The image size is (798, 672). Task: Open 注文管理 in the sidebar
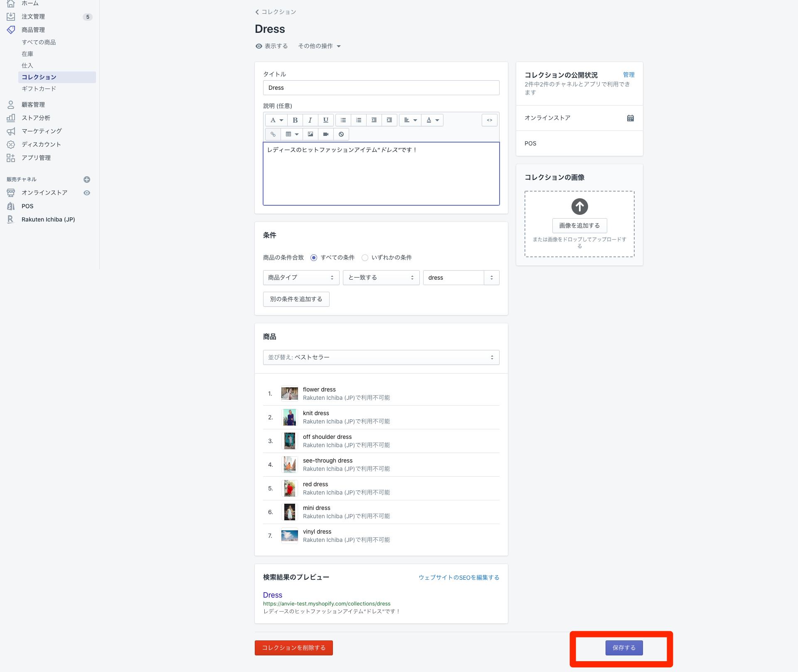(x=33, y=17)
